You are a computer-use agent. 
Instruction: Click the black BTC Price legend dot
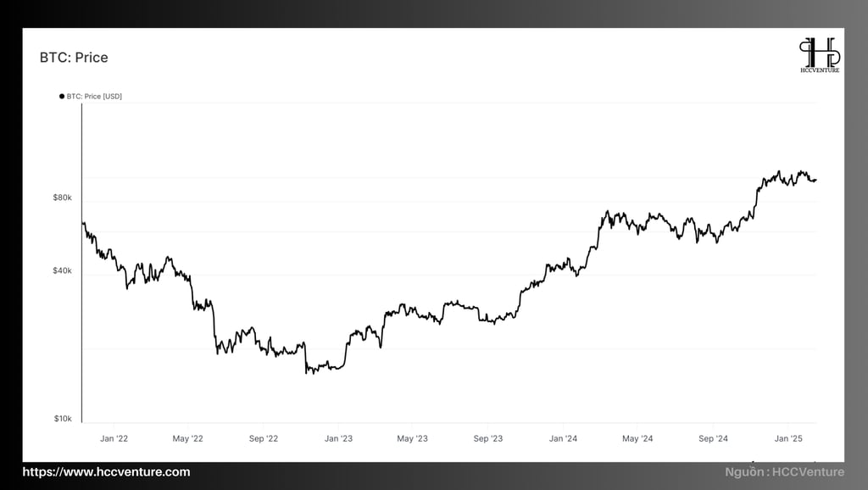tap(62, 97)
